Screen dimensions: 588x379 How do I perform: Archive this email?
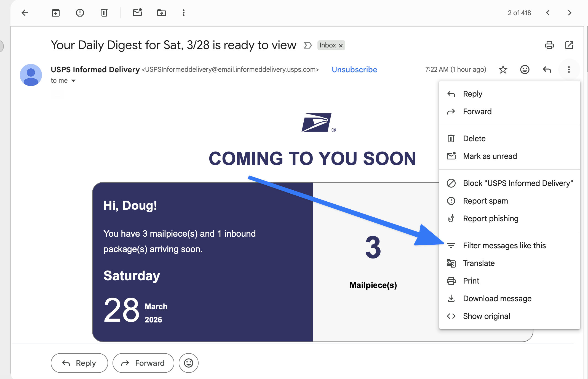coord(55,13)
